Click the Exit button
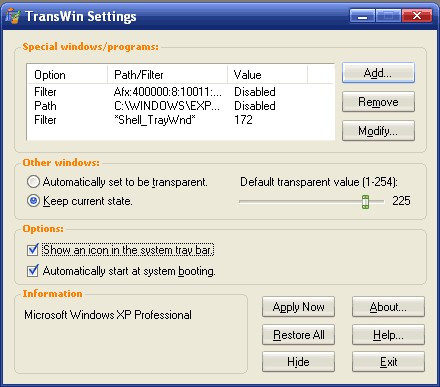Image resolution: width=440 pixels, height=387 pixels. [x=388, y=362]
